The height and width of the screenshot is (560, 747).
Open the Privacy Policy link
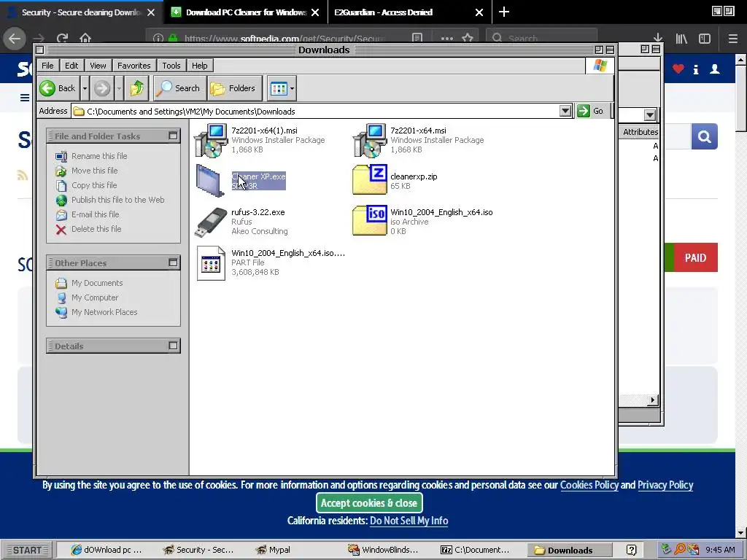point(665,485)
